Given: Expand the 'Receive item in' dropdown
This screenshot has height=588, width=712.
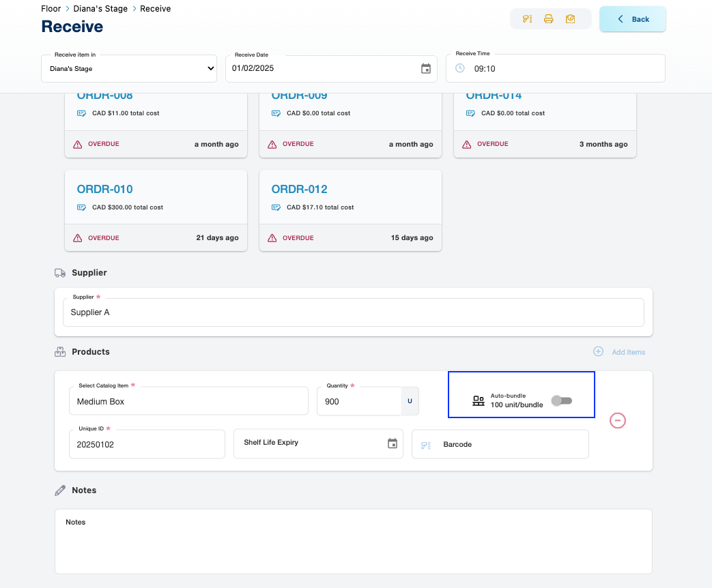Looking at the screenshot, I should coord(129,68).
